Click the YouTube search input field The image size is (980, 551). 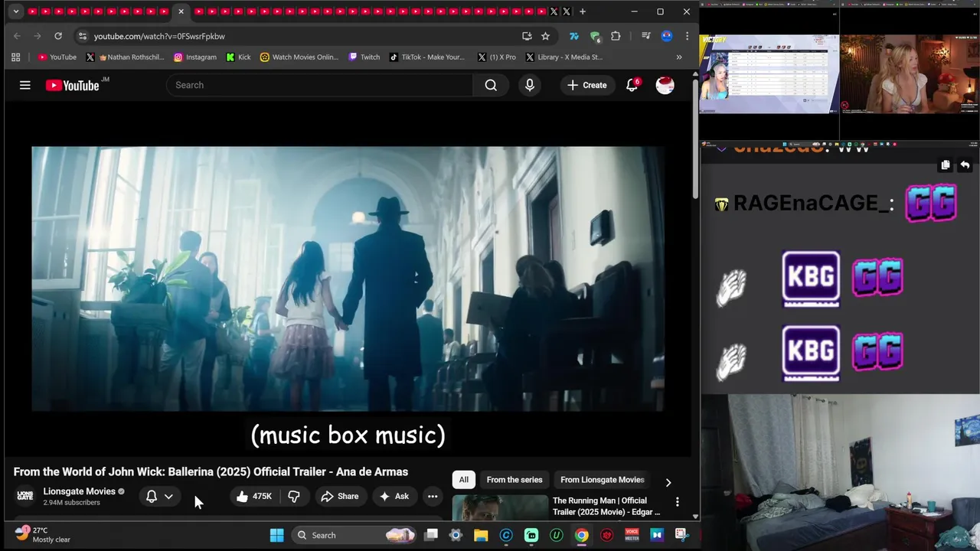pos(319,85)
